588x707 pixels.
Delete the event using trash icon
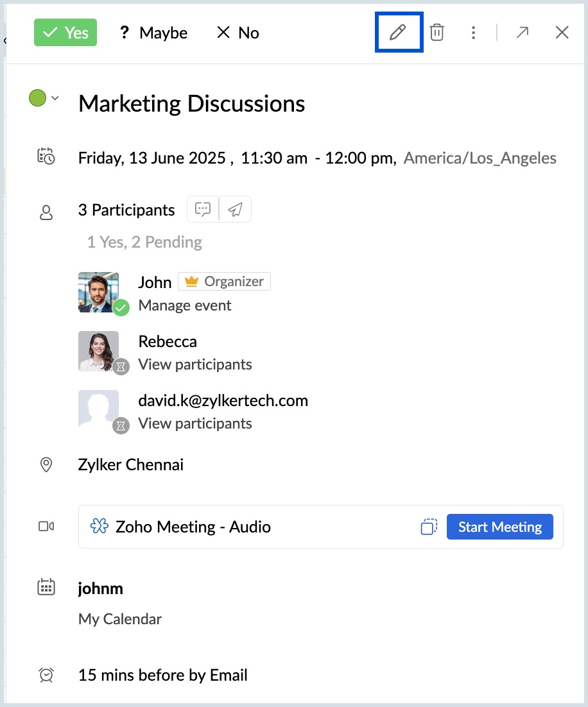click(437, 33)
